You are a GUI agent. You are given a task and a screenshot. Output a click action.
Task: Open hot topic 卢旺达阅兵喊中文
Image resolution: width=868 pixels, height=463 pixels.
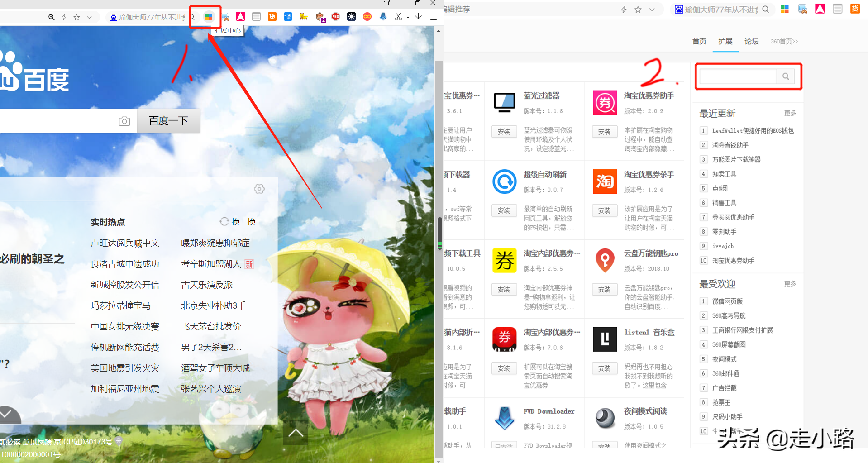coord(125,243)
